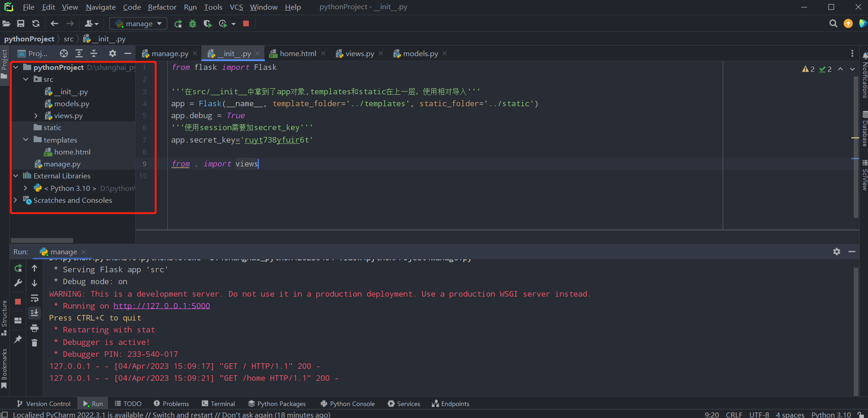Select opened file with the crosshair icon

64,53
